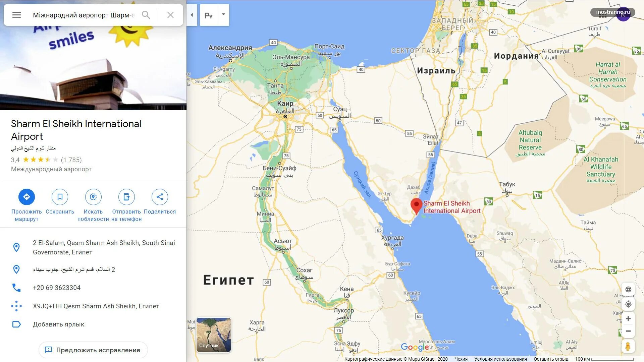The height and width of the screenshot is (362, 644).
Task: Open the hamburger menu in search box
Action: coord(16,15)
